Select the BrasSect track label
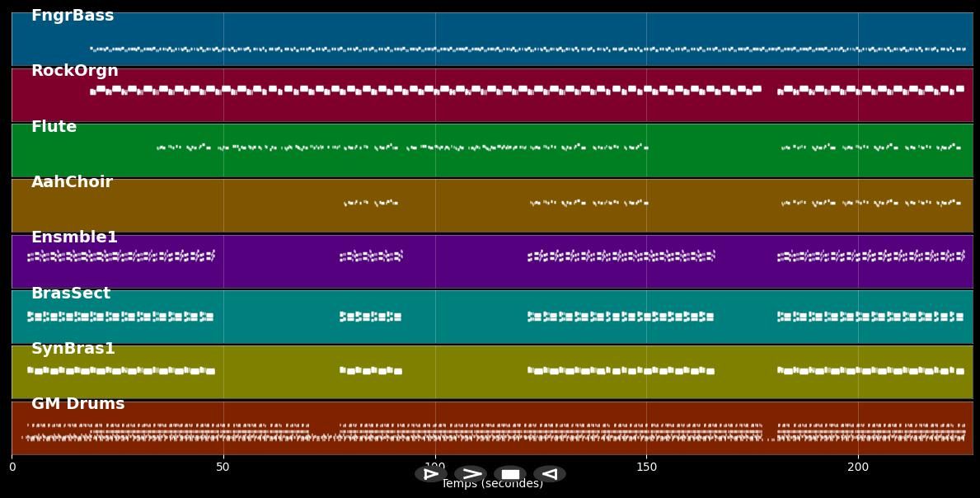Image resolution: width=980 pixels, height=498 pixels. [70, 293]
